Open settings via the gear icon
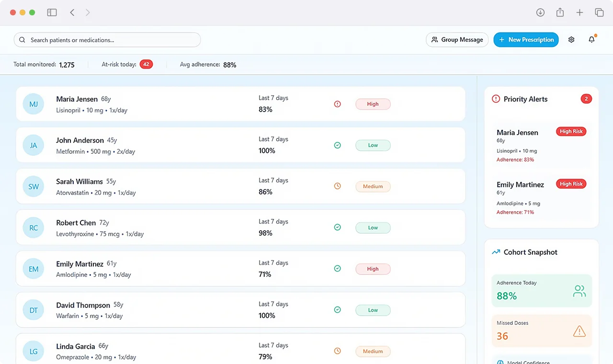 click(x=571, y=40)
